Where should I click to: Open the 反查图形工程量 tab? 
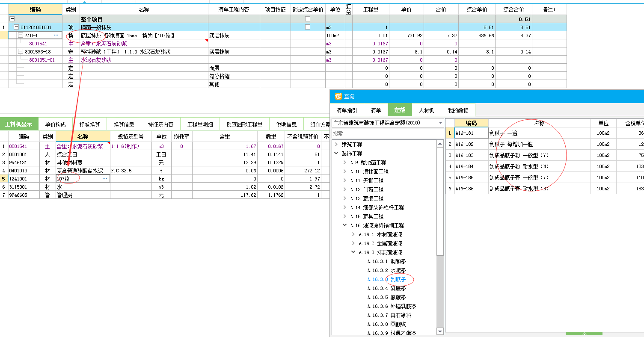point(245,124)
